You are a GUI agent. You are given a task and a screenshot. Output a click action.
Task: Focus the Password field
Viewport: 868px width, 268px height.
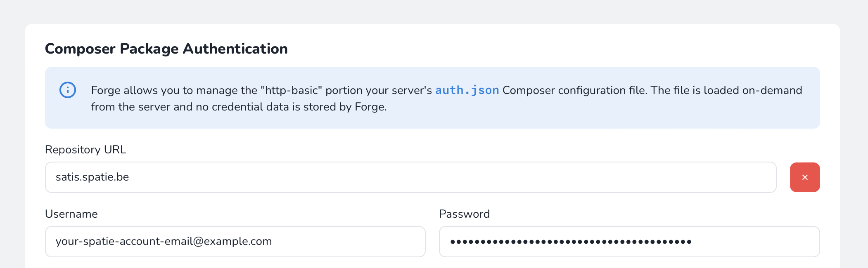click(629, 242)
